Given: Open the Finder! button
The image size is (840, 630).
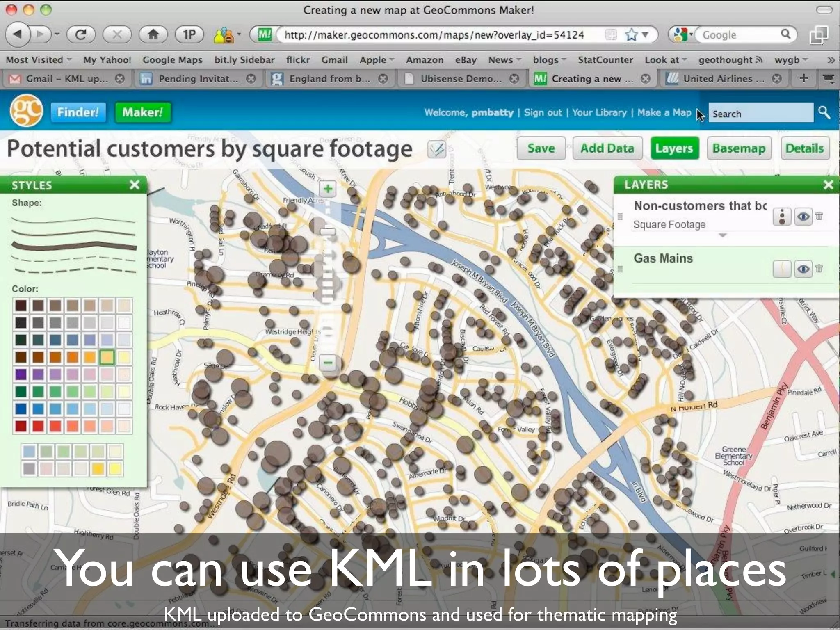Looking at the screenshot, I should point(78,112).
